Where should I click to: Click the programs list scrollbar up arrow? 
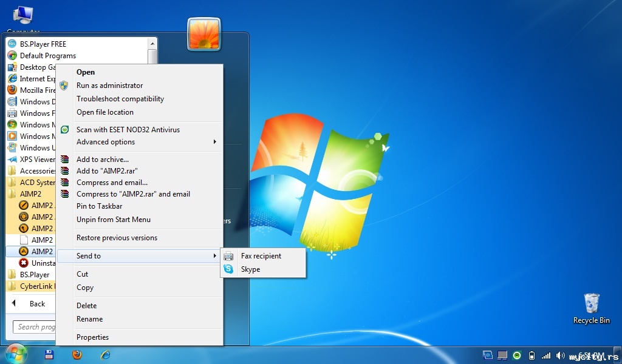click(152, 44)
